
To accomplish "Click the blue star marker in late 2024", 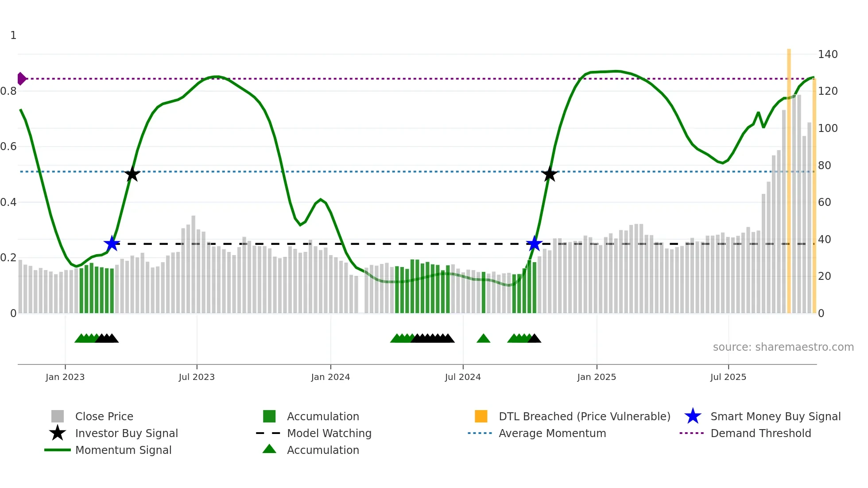I will pyautogui.click(x=534, y=244).
